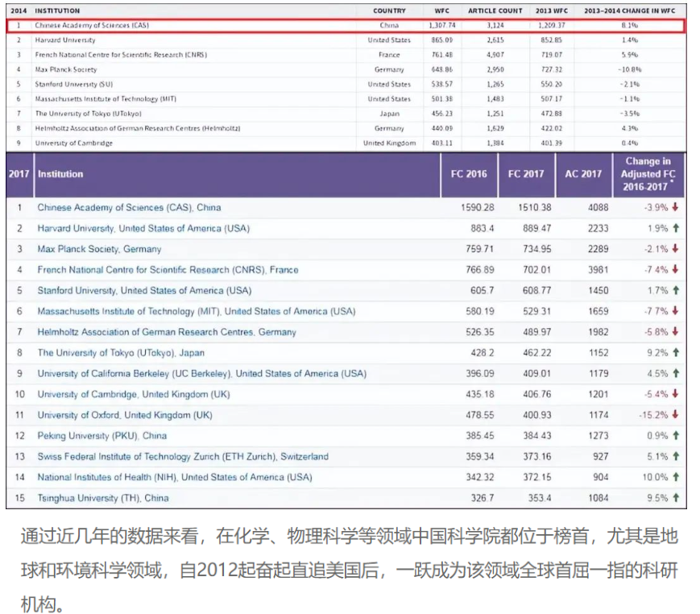Viewport: 700px width, 614px height.
Task: Open the National Institutes of Health (NIH) link
Action: [175, 477]
